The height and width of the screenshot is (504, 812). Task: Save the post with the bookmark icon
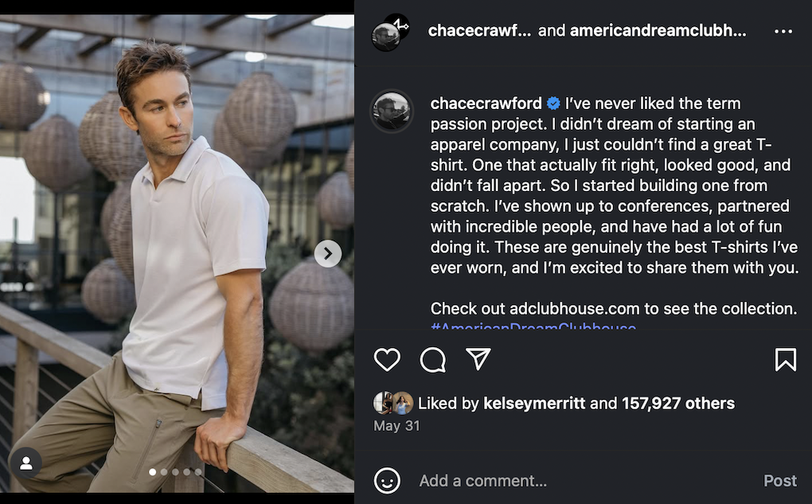[787, 359]
